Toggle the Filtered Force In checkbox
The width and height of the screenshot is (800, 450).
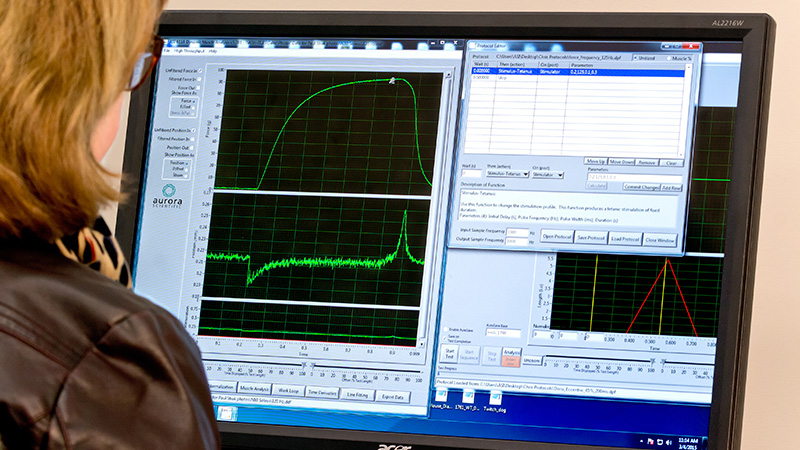pos(199,79)
